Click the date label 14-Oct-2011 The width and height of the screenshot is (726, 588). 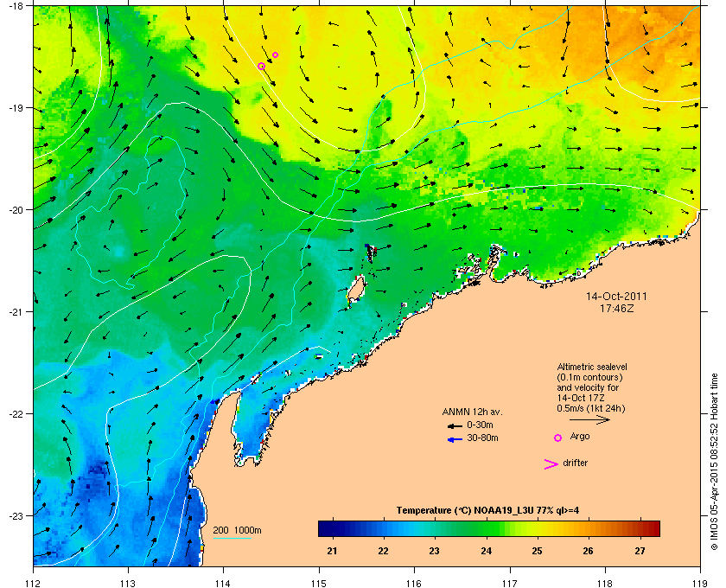[x=616, y=296]
